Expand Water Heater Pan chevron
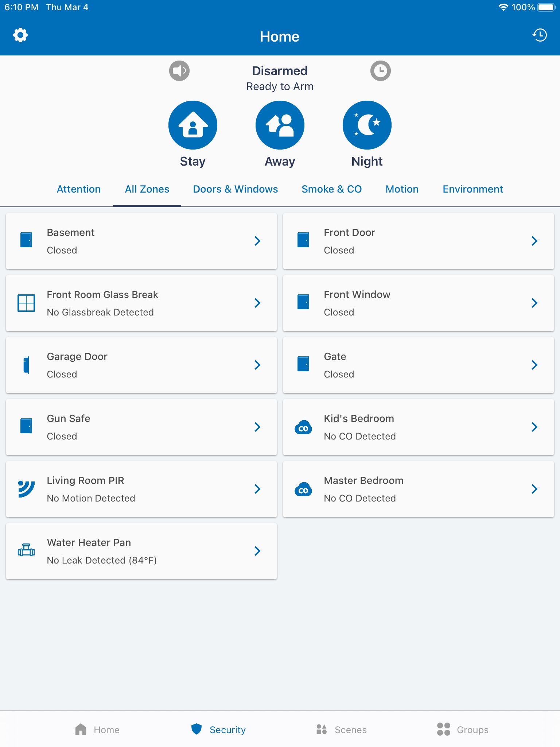 257,551
